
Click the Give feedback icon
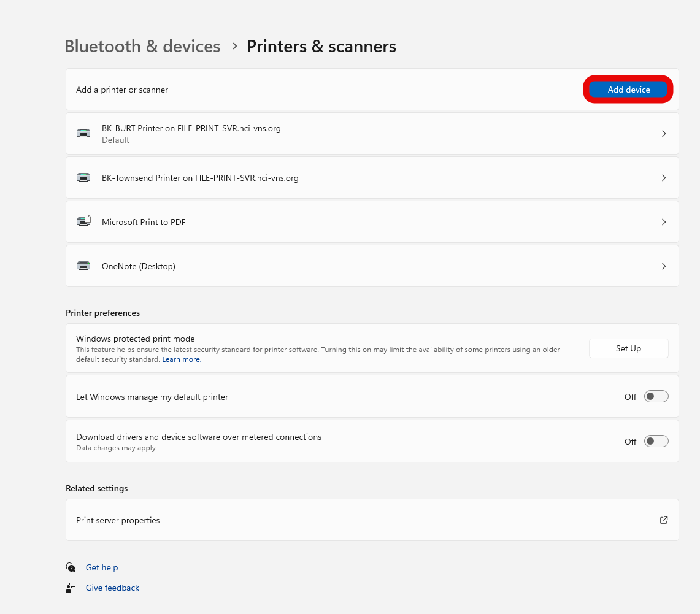click(71, 587)
